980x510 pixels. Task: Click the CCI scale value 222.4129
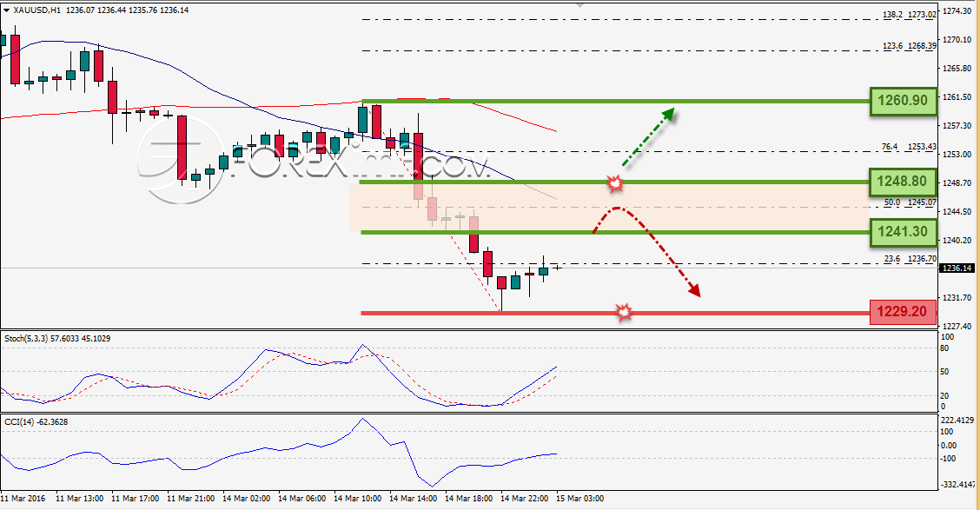957,421
